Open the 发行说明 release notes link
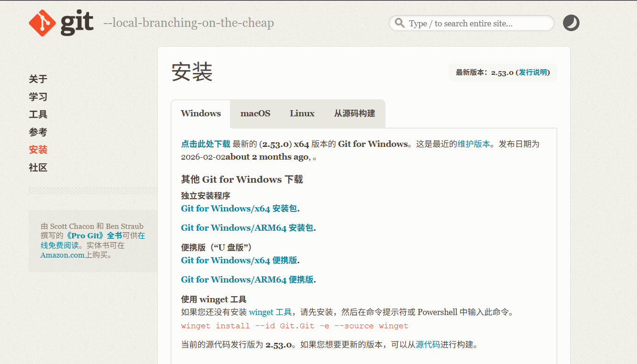637x364 pixels. point(533,73)
